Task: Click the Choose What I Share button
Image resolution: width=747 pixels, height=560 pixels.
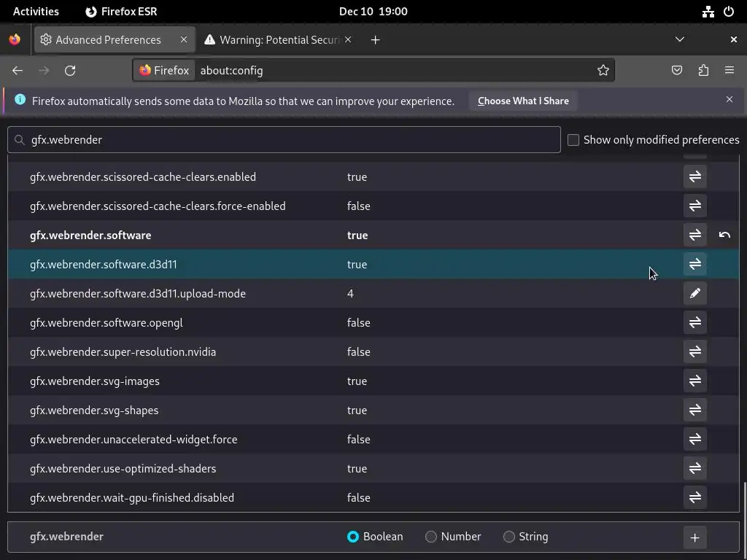Action: (x=523, y=101)
